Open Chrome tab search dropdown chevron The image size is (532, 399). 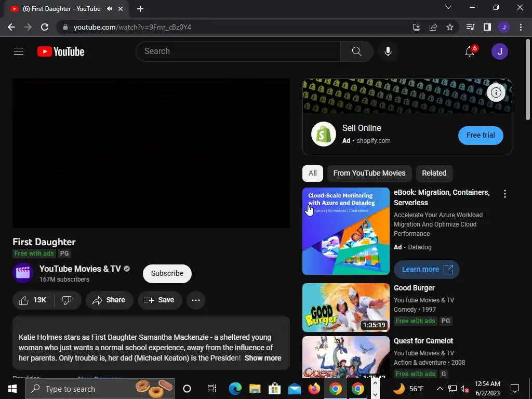click(448, 7)
